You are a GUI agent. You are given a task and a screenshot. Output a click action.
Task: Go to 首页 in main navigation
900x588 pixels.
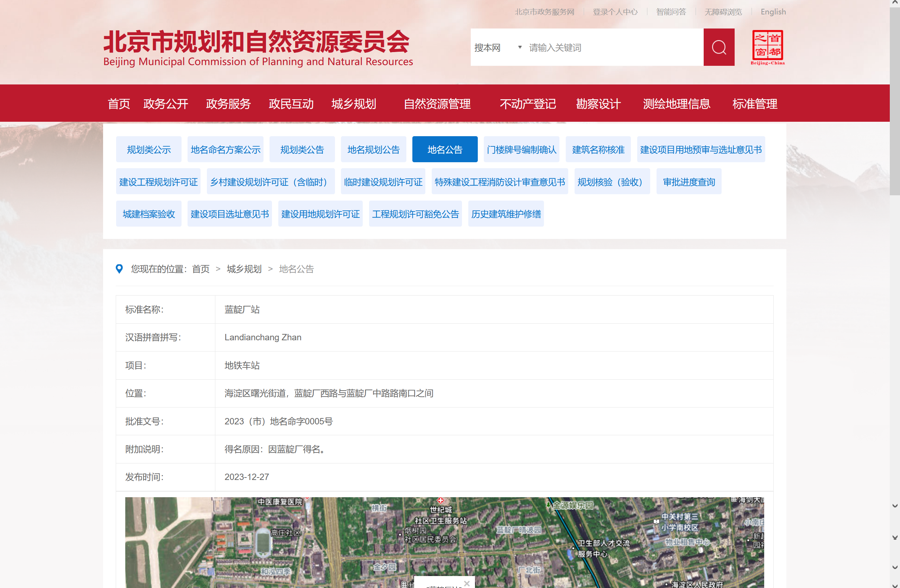point(119,103)
